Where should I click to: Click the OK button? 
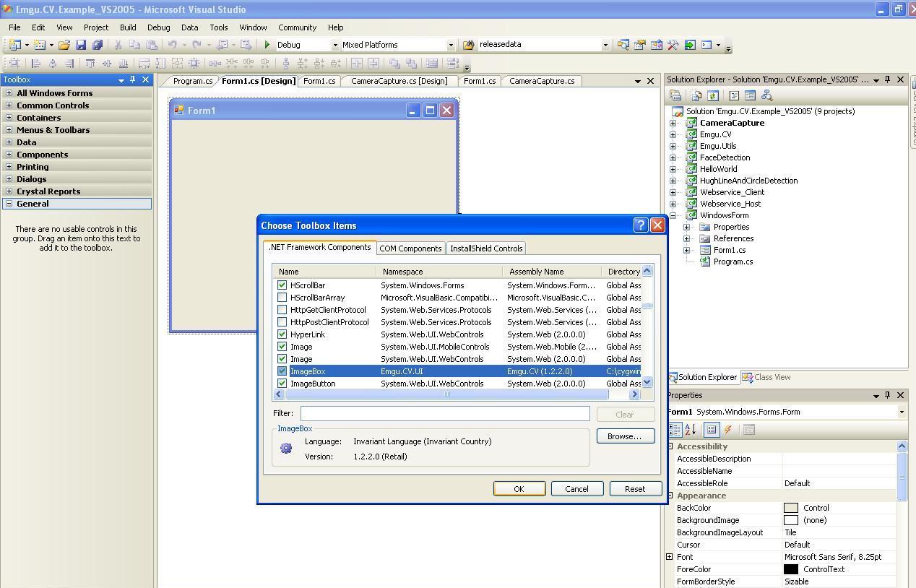[x=519, y=489]
